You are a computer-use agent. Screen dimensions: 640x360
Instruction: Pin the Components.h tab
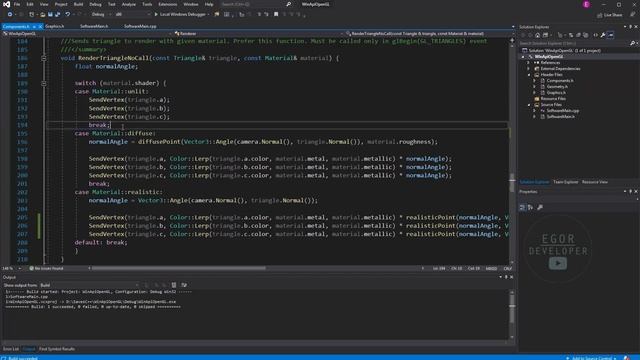tap(34, 27)
